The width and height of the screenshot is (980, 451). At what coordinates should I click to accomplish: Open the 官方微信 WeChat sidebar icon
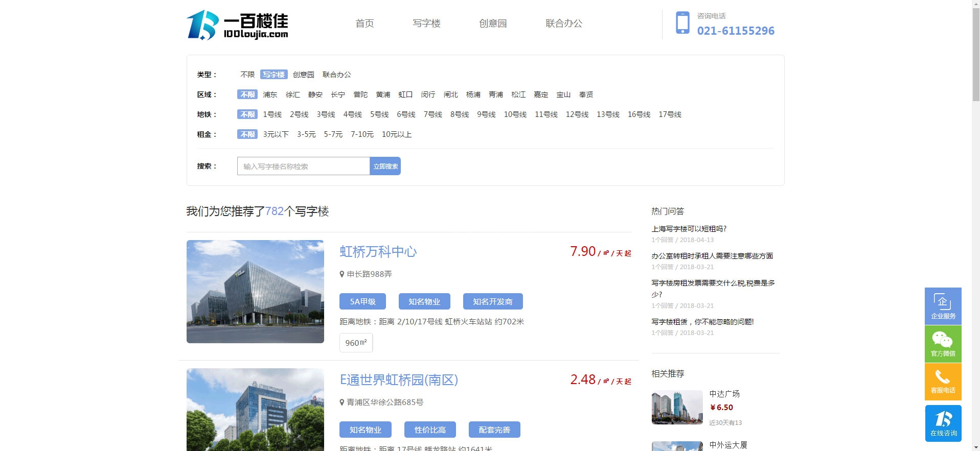pyautogui.click(x=943, y=344)
